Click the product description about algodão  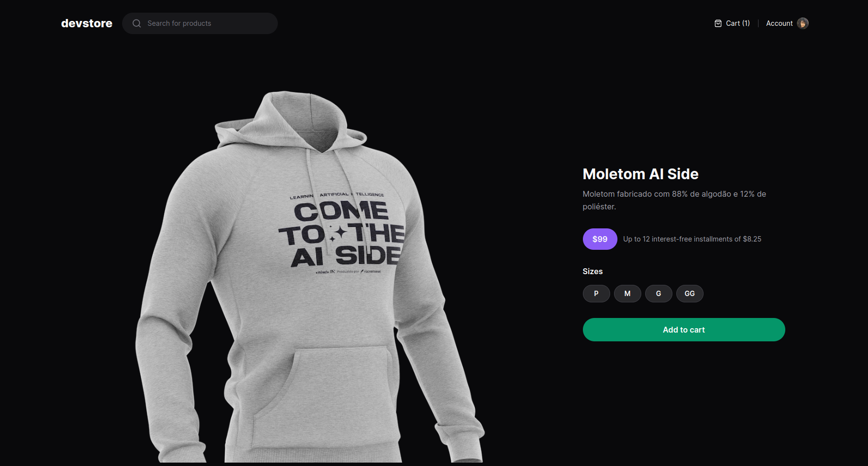(674, 200)
